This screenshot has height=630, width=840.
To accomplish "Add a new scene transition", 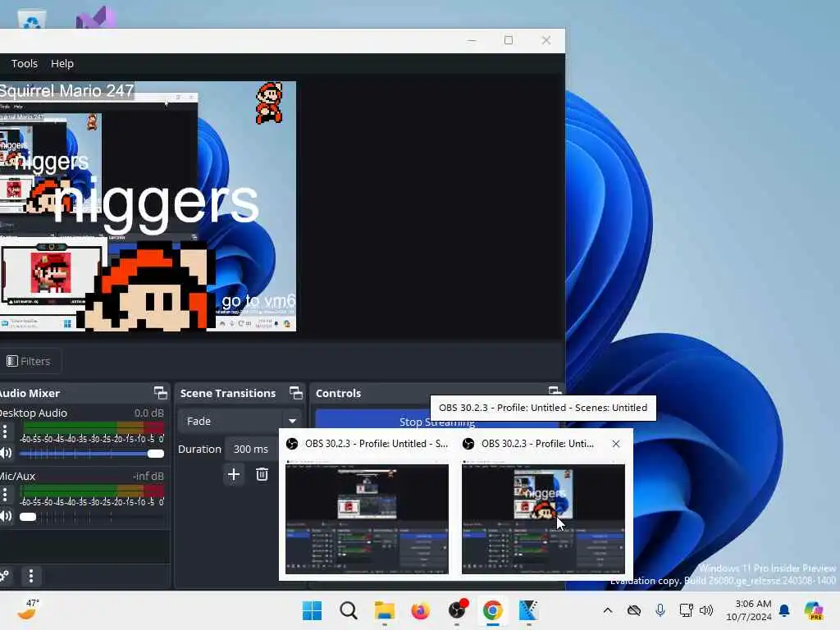I will (x=234, y=474).
